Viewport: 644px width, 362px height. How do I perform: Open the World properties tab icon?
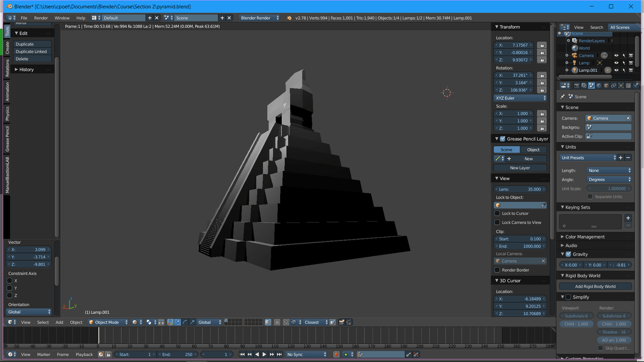point(599,85)
